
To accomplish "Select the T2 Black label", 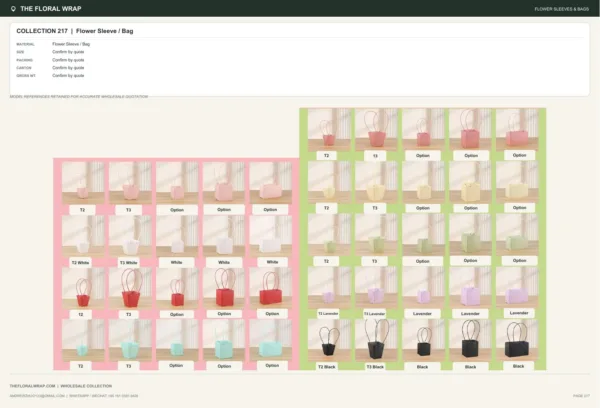I will tap(326, 367).
